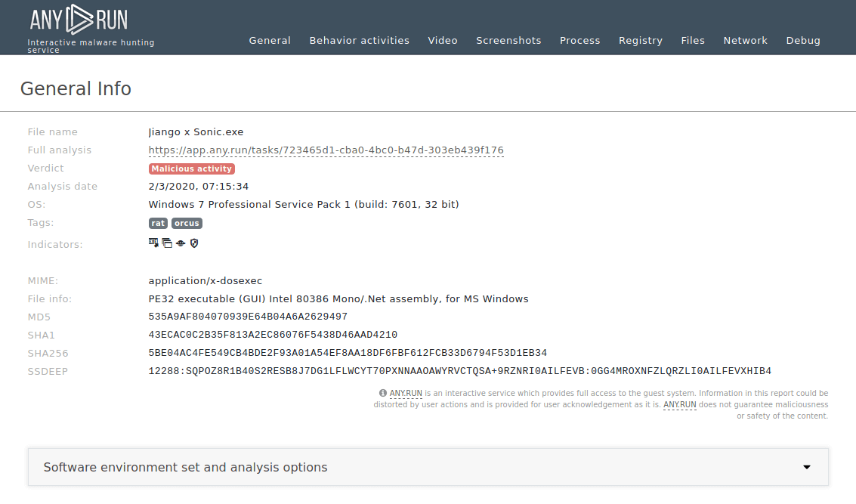
Task: Click the dropdown arrow on environment panel
Action: click(806, 467)
